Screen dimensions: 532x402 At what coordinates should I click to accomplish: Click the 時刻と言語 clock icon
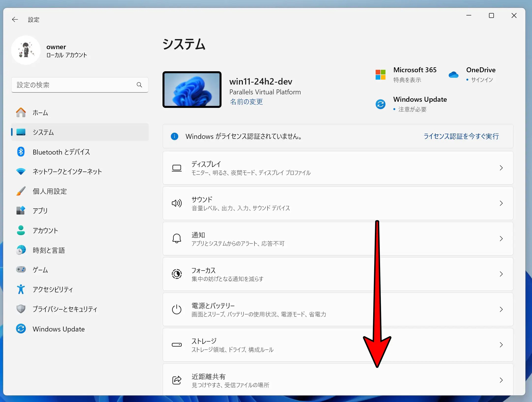click(x=21, y=250)
